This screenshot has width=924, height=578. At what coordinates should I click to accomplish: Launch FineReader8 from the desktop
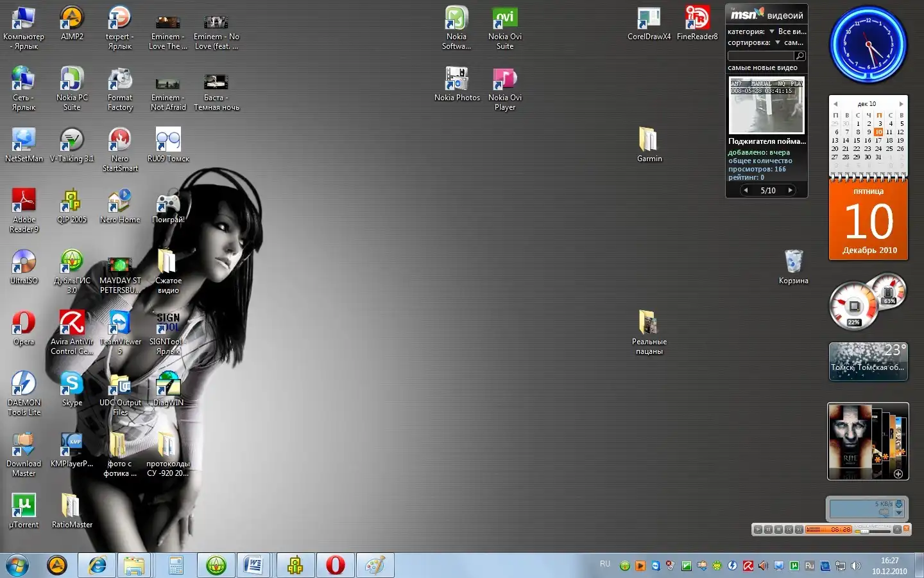click(x=697, y=19)
